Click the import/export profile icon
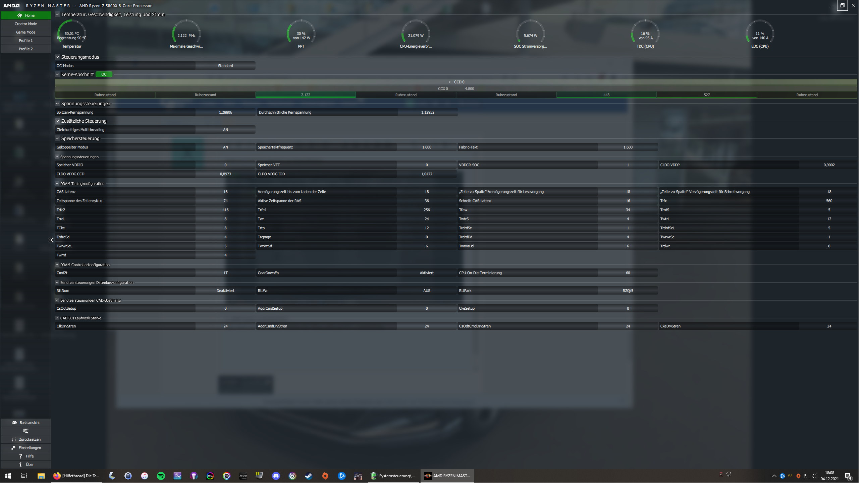 pyautogui.click(x=26, y=431)
